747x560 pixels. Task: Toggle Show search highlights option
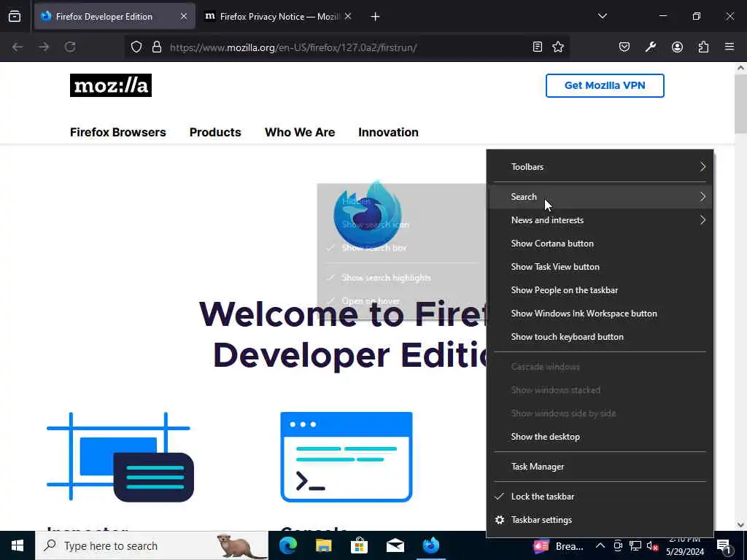pyautogui.click(x=402, y=278)
